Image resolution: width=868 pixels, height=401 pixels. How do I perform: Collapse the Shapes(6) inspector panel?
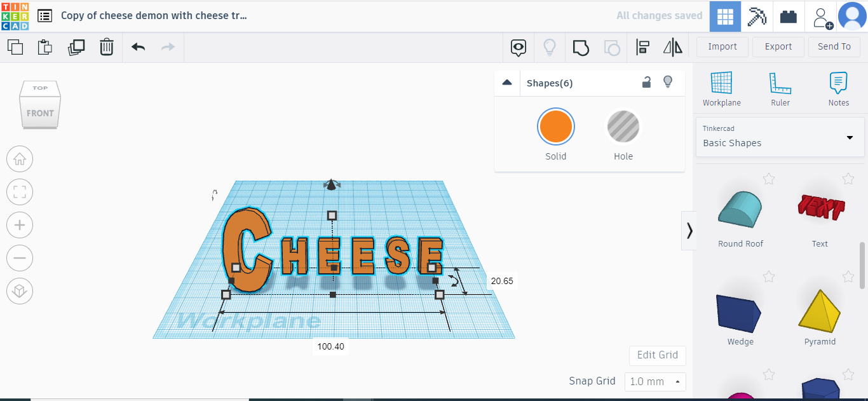[507, 83]
